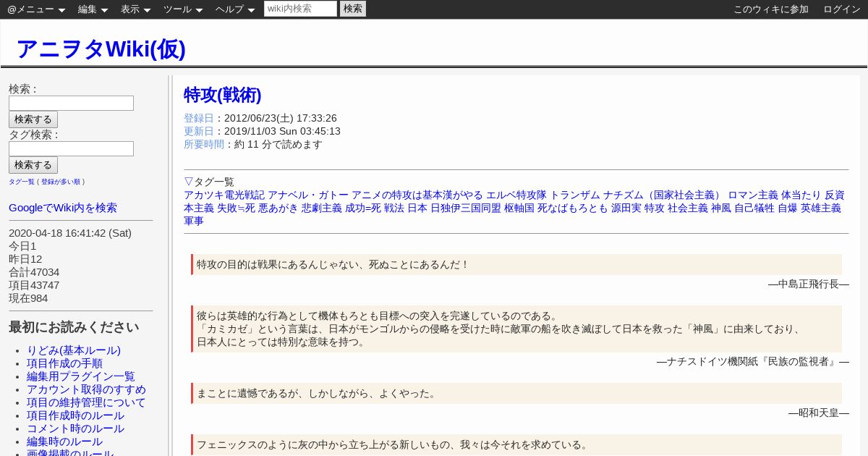Click 検索する button under タグ検索 field
The image size is (868, 456).
[33, 165]
